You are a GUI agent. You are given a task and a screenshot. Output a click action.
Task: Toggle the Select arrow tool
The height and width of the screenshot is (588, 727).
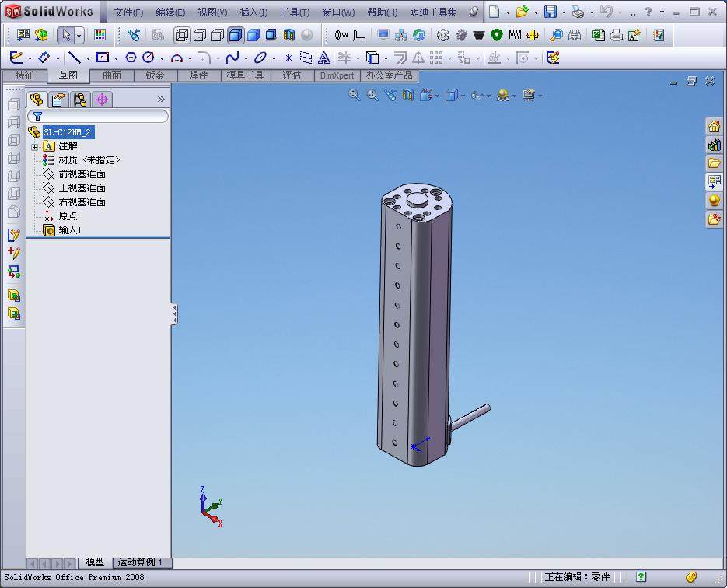(66, 35)
